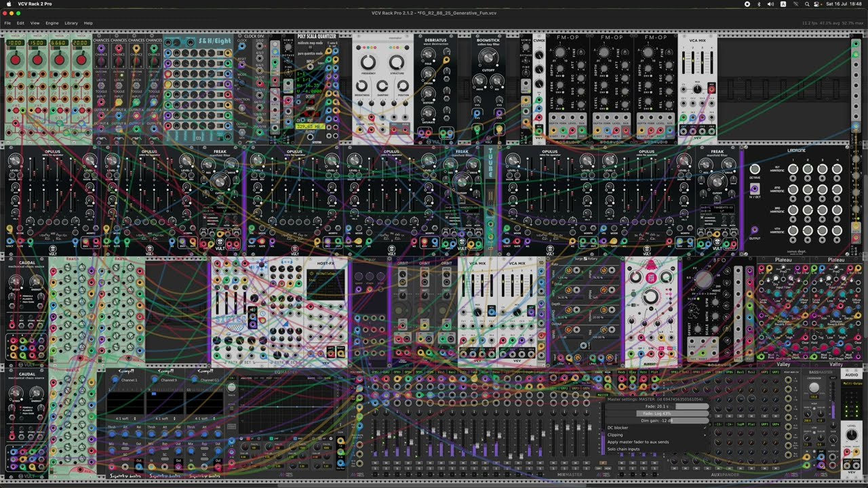Click the Clock Div RESET input jack
868x488 pixels.
[242, 66]
